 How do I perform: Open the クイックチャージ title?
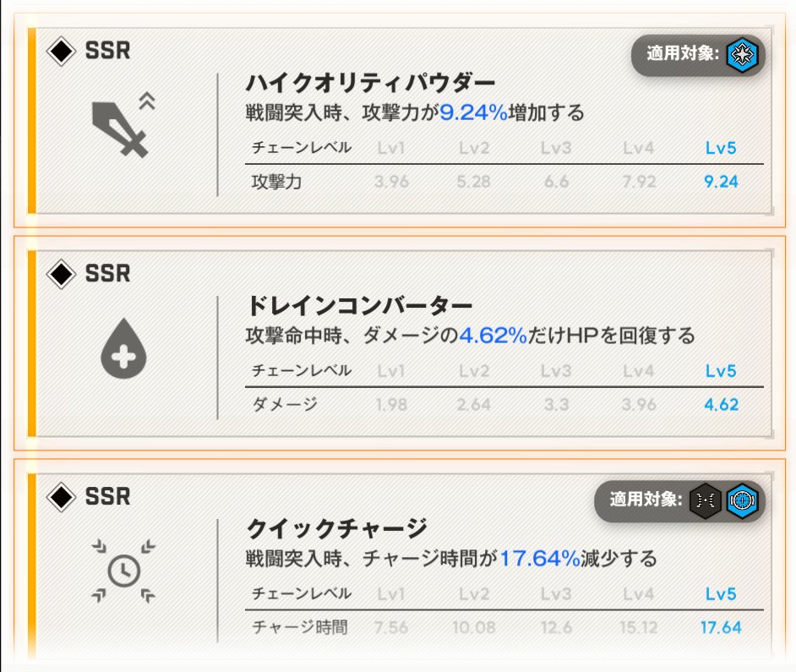pos(336,529)
